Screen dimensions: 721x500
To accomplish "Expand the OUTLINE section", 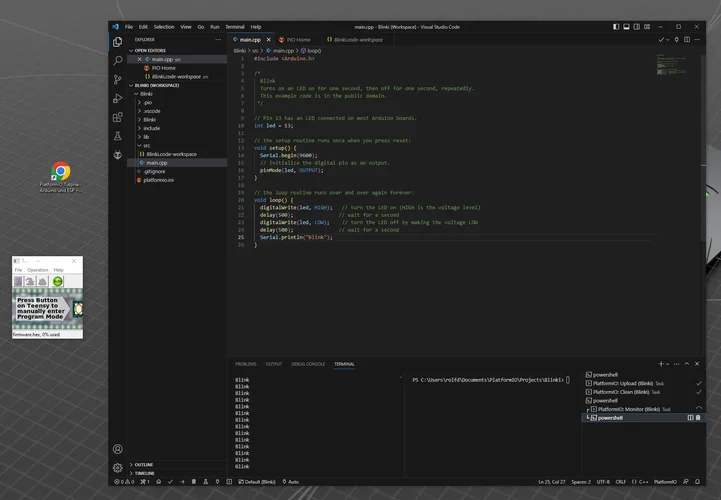I will pos(144,464).
